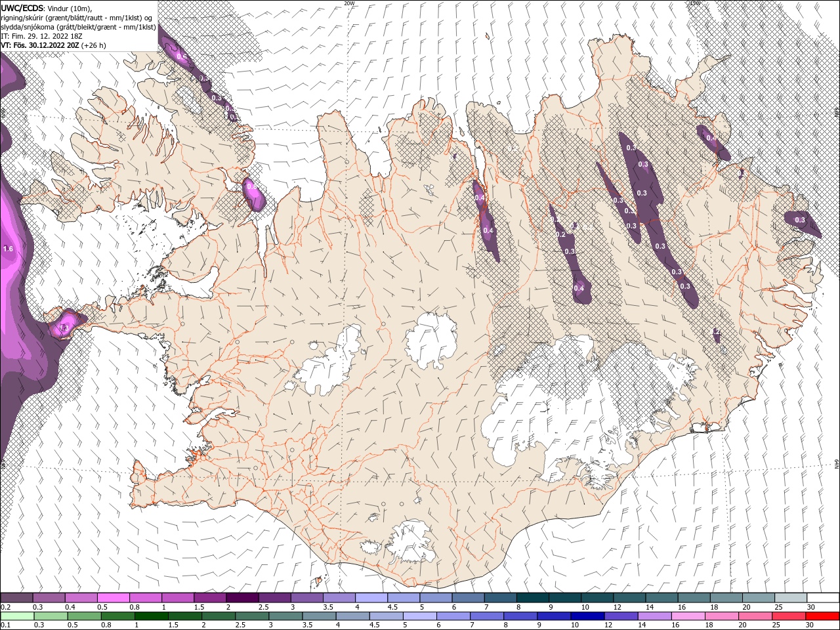The height and width of the screenshot is (630, 840).
Task: Pick the bright pink 0.5 swatch, upper legend
Action: coord(113,598)
